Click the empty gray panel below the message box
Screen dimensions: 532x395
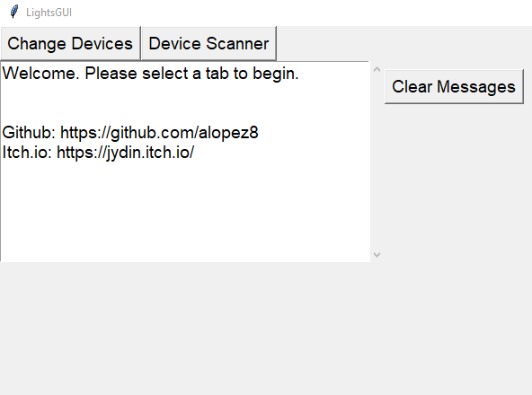click(x=266, y=327)
